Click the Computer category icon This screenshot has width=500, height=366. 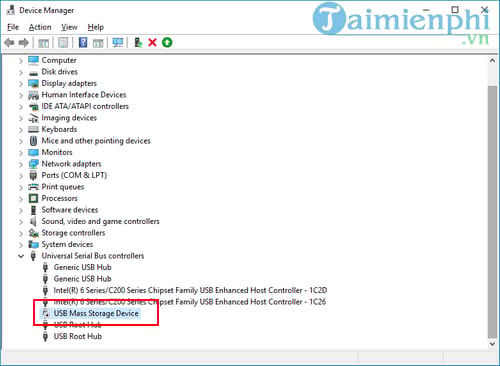coord(33,60)
